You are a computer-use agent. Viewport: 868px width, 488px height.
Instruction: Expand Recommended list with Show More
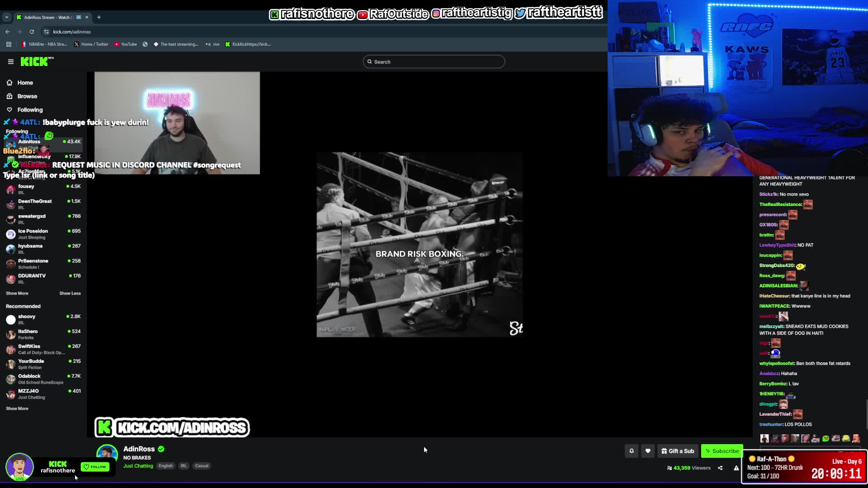pos(17,408)
